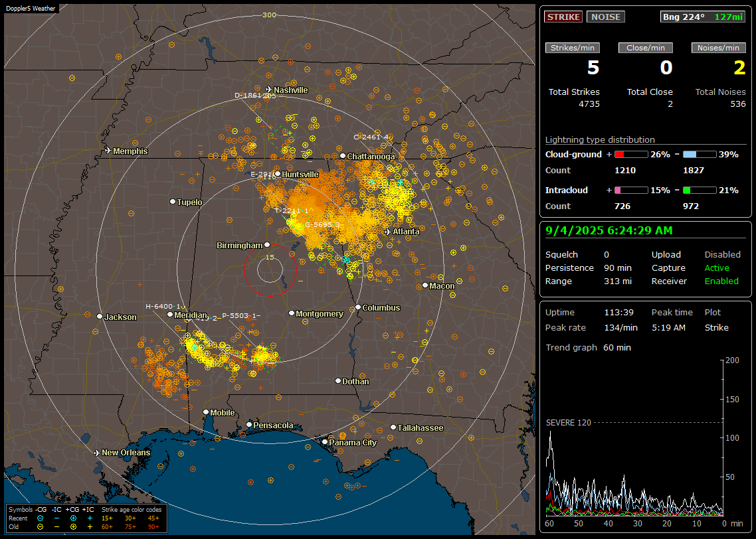Click the Birmingham city marker
Screen dimensions: 756x539
267,245
